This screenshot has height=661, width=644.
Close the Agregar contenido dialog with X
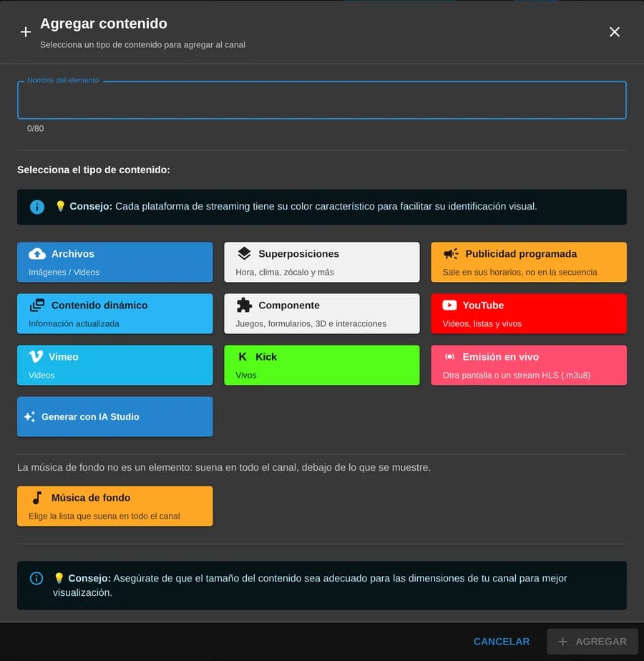(x=615, y=31)
